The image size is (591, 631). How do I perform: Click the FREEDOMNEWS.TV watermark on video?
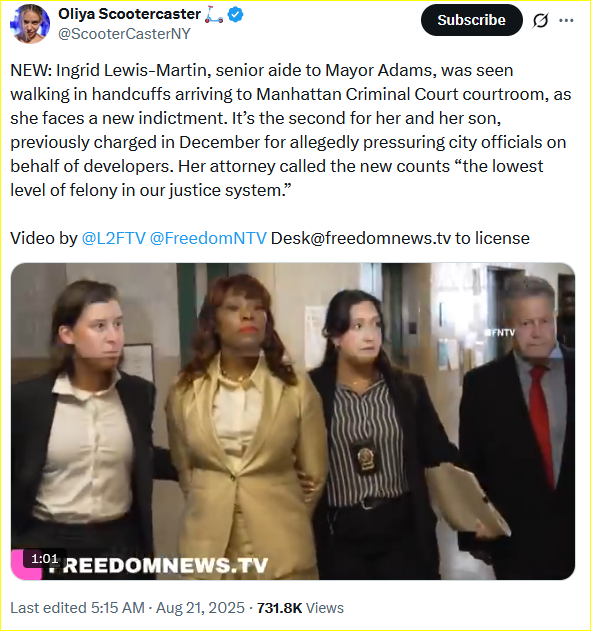coord(157,565)
